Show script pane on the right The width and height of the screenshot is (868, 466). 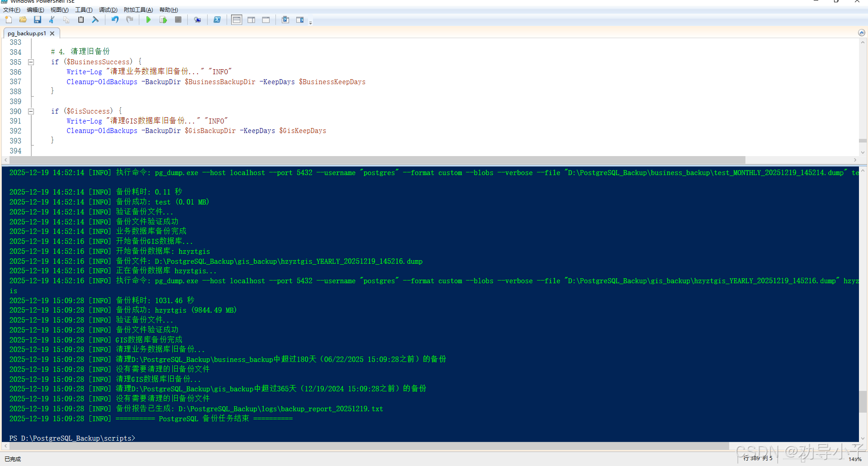point(251,19)
